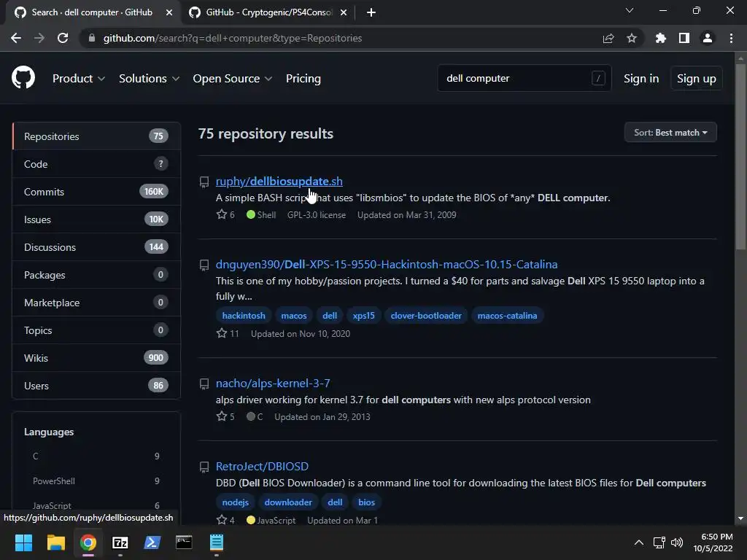This screenshot has height=560, width=747.
Task: Bookmark this page with the star icon
Action: coord(632,38)
